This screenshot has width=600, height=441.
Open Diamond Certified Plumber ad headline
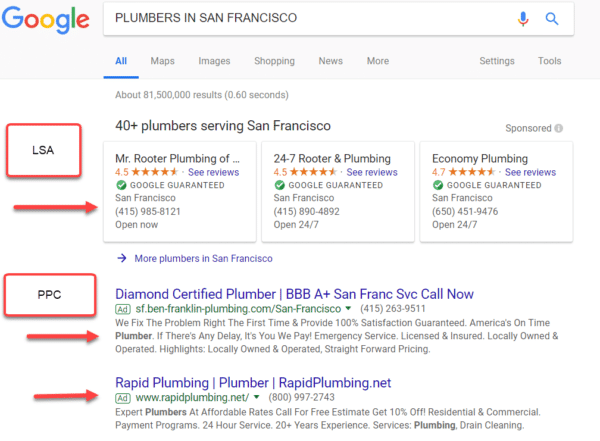click(x=294, y=294)
